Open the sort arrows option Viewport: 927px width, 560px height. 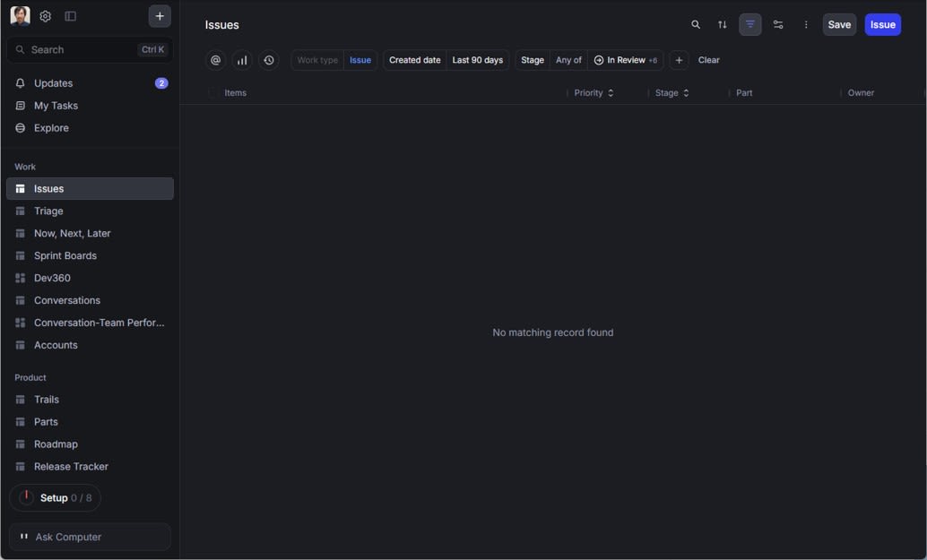[x=723, y=25]
